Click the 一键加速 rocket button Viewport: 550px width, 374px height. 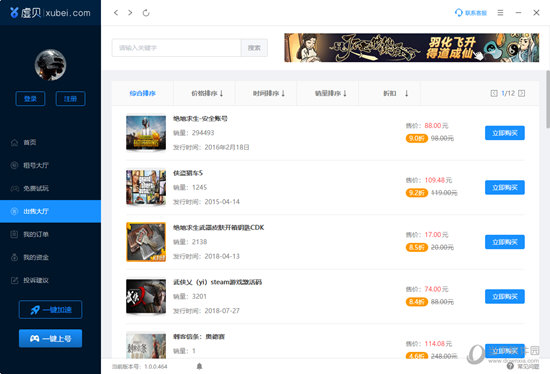coord(50,309)
